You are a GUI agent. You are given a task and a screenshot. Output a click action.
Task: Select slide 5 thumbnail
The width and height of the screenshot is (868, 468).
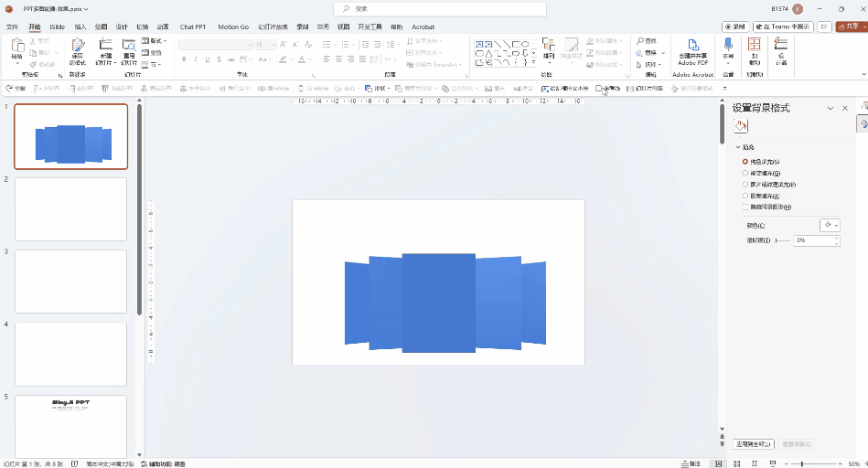click(70, 426)
